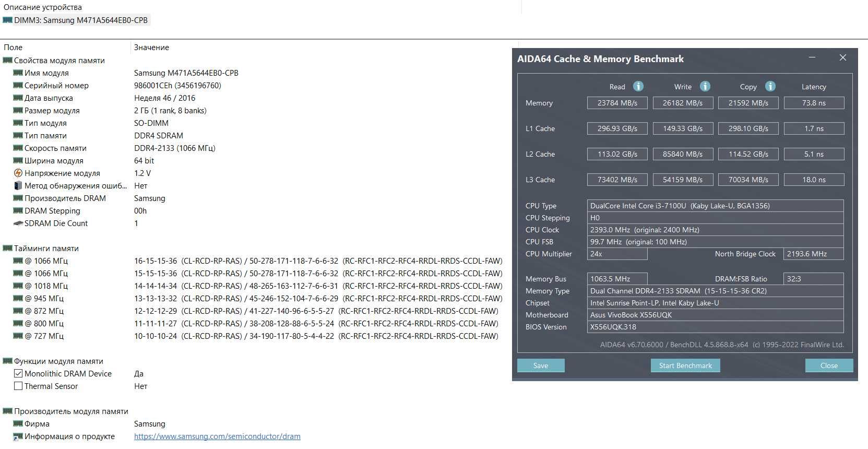Click the L3 Cache Latency 18.0 ns field

click(814, 180)
